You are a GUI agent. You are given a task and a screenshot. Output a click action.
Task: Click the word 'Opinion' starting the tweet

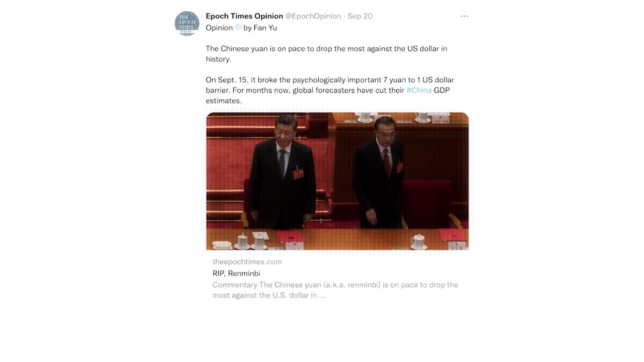point(219,28)
